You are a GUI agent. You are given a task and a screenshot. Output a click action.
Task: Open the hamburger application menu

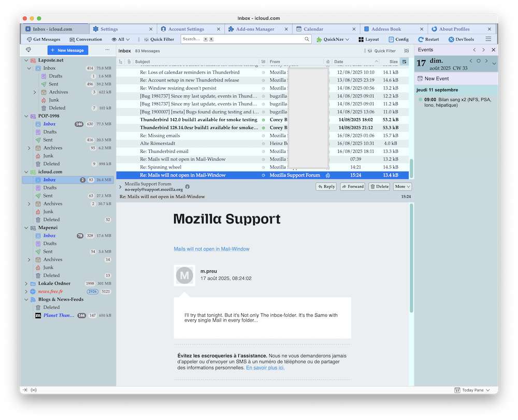pyautogui.click(x=488, y=39)
